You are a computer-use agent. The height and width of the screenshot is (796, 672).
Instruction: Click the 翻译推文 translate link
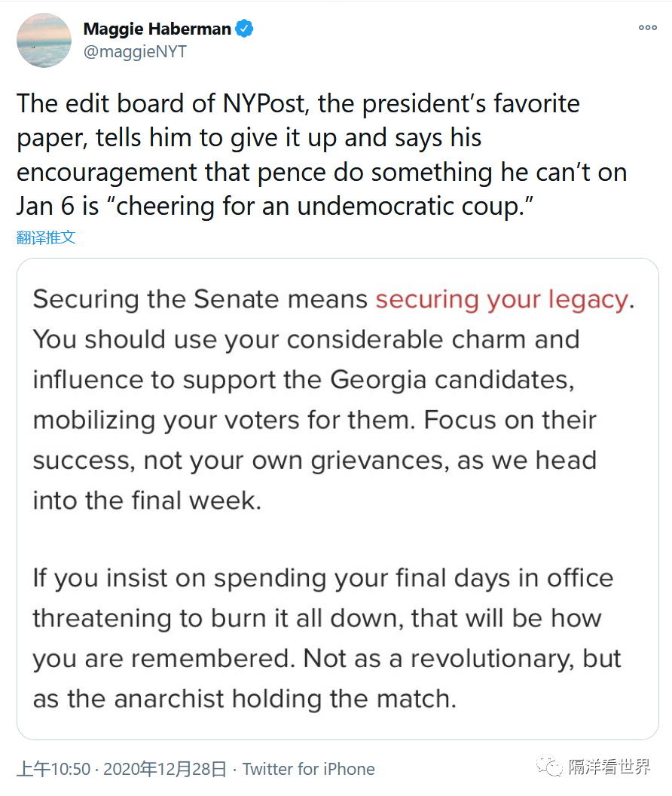coord(46,237)
